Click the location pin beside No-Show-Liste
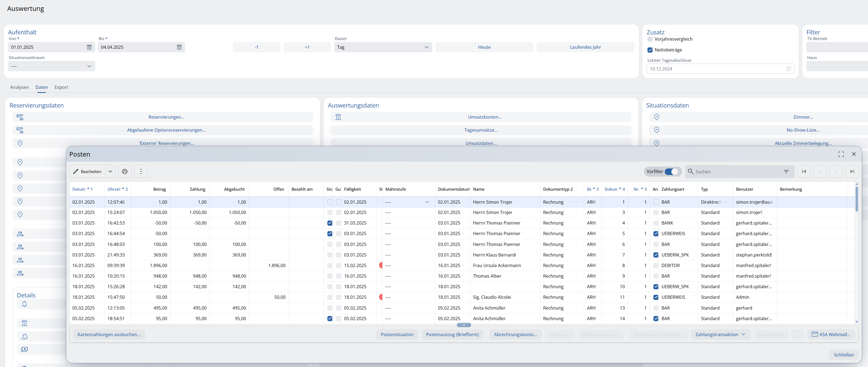This screenshot has height=367, width=868. click(x=657, y=130)
